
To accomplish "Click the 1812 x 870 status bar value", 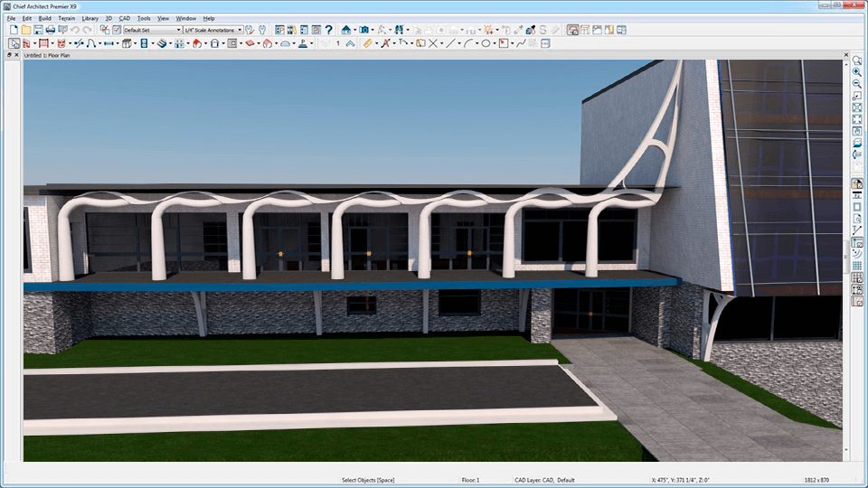I will 816,480.
